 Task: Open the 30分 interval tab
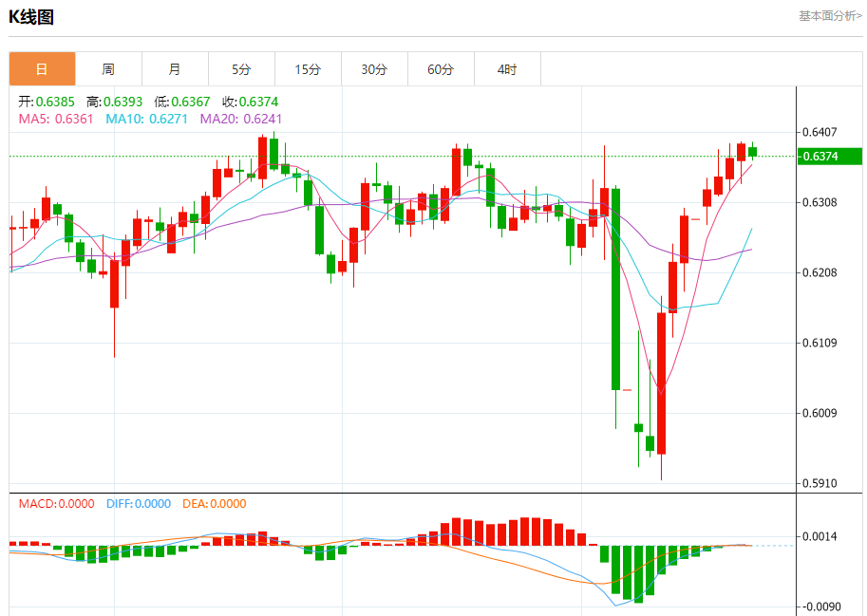[374, 69]
